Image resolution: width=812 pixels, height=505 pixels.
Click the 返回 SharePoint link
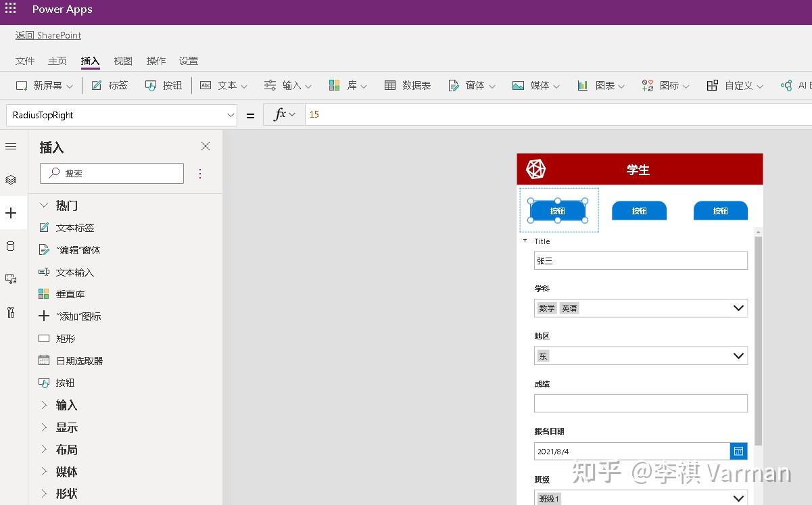pyautogui.click(x=48, y=35)
